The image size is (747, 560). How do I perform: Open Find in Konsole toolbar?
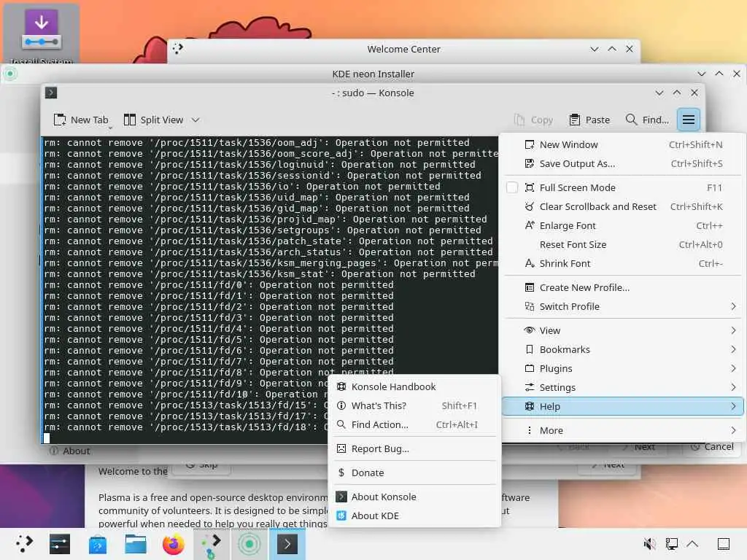click(x=647, y=120)
